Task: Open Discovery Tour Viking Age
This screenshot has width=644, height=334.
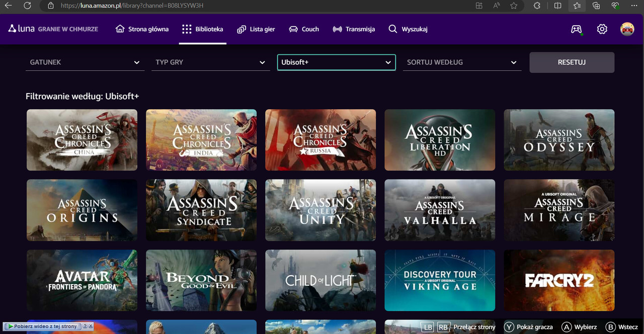Action: pyautogui.click(x=440, y=280)
